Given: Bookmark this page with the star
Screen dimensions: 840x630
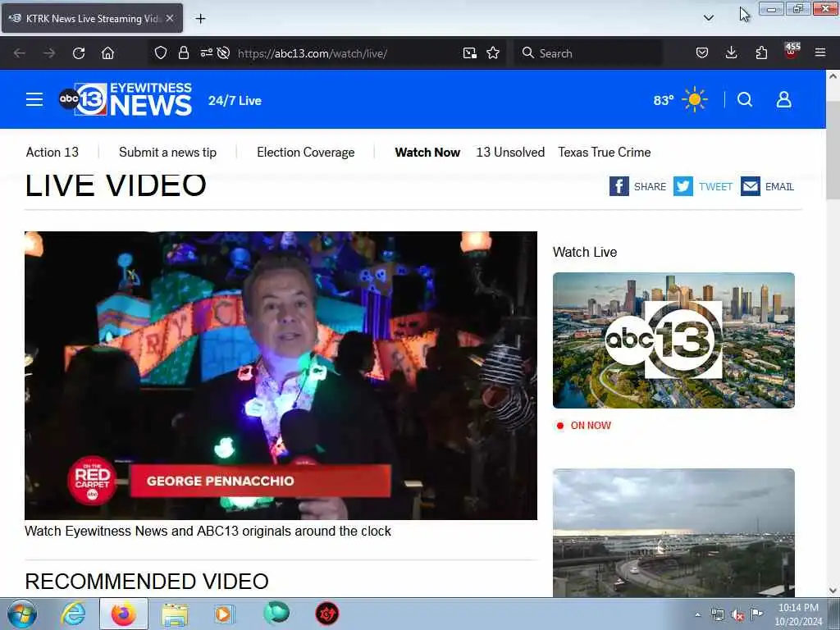Looking at the screenshot, I should pos(493,52).
